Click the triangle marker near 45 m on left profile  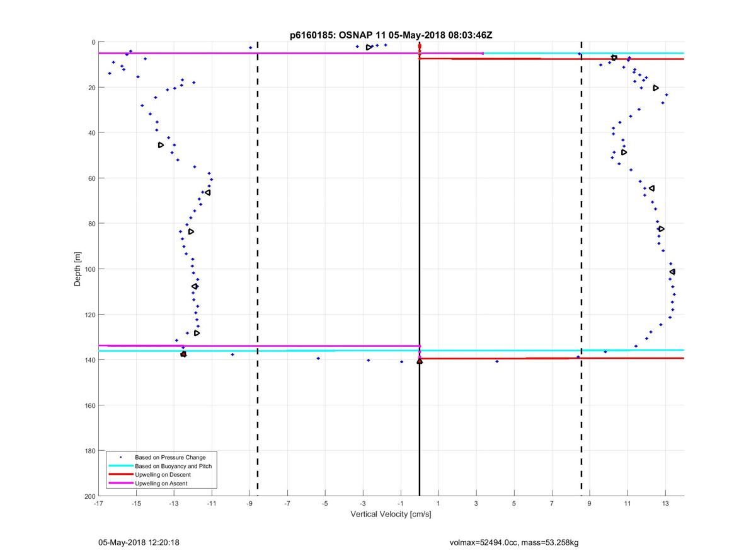point(161,145)
